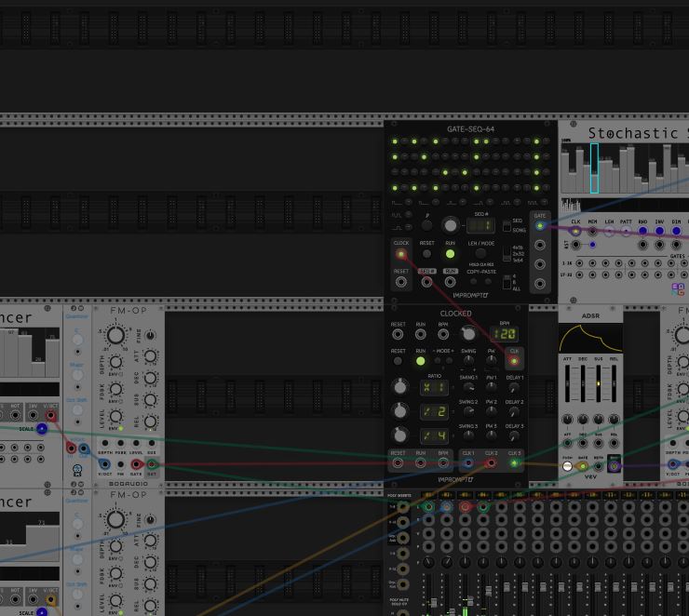Click the FM-OP GATE jack beside the Quantizer
Screen dimensions: 689x616
click(136, 463)
